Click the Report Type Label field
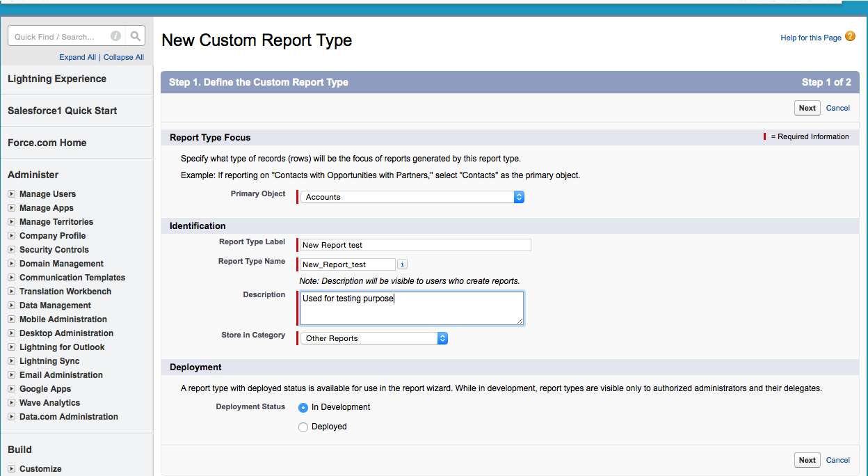The image size is (868, 476). [x=415, y=245]
